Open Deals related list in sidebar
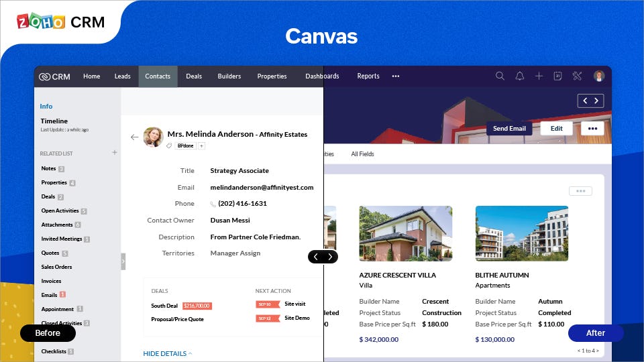The image size is (644, 362). [x=48, y=196]
